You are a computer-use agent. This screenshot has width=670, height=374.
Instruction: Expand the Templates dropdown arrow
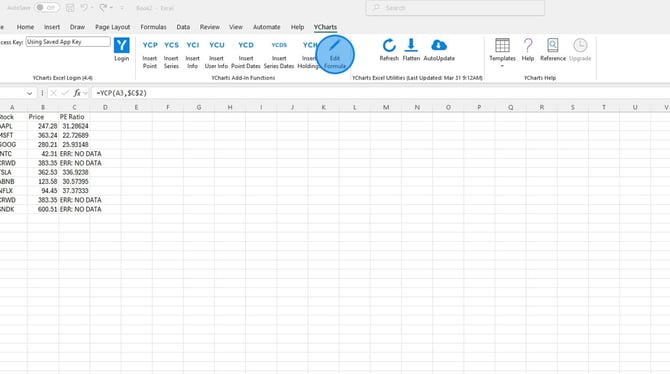tap(502, 66)
